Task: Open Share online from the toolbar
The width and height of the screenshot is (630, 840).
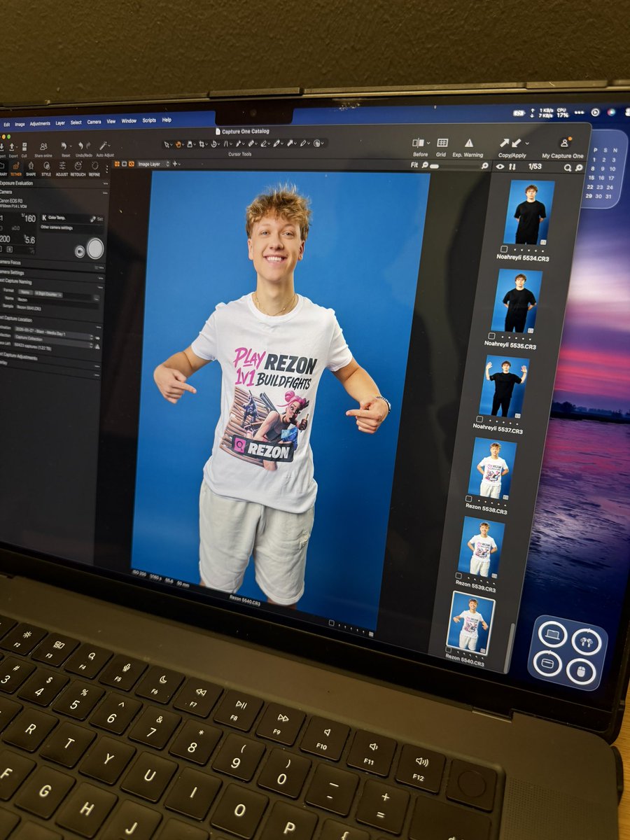Action: click(x=43, y=147)
